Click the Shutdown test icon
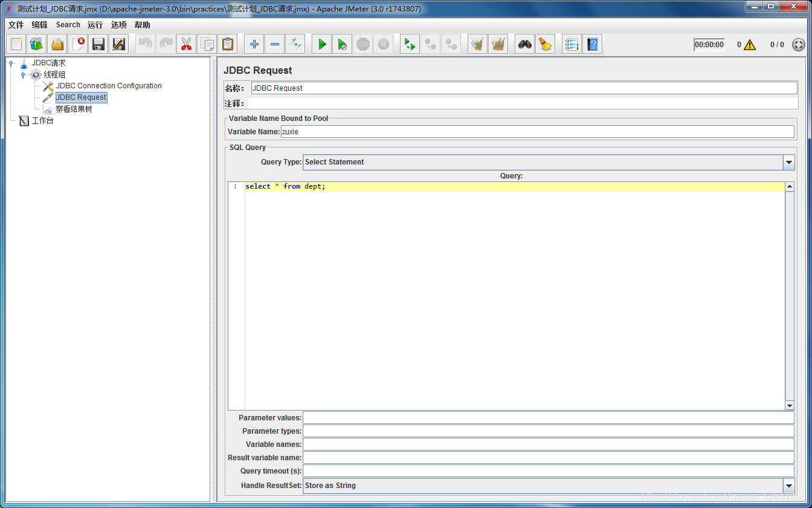 coord(384,44)
